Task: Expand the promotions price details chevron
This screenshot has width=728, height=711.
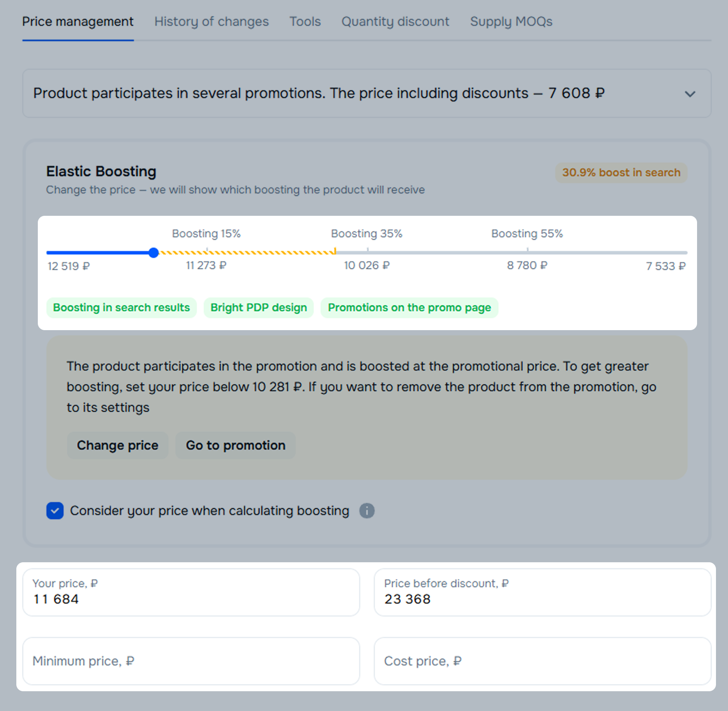Action: 690,94
